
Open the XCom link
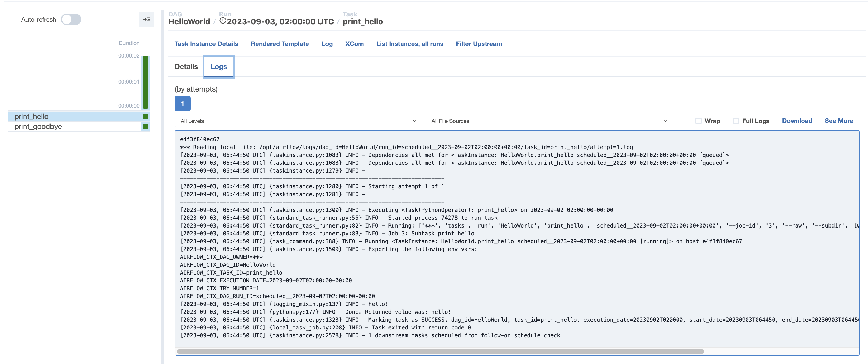(354, 44)
